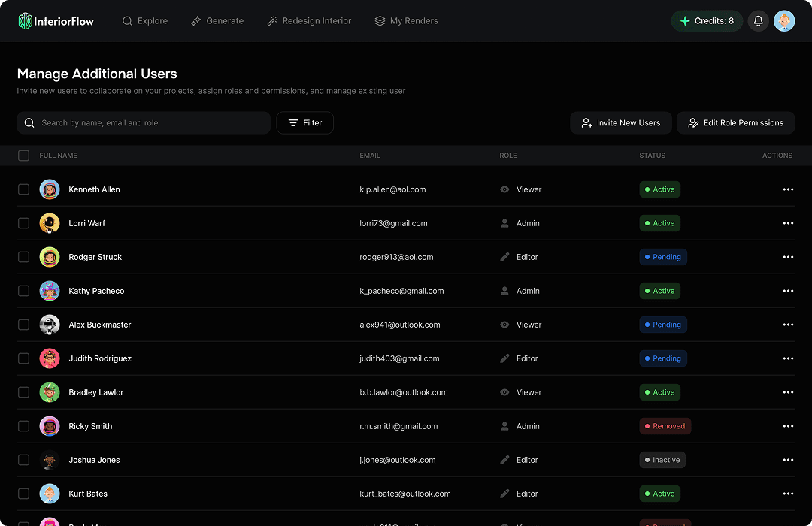Select the checkbox for Lorri Warf

pos(23,223)
